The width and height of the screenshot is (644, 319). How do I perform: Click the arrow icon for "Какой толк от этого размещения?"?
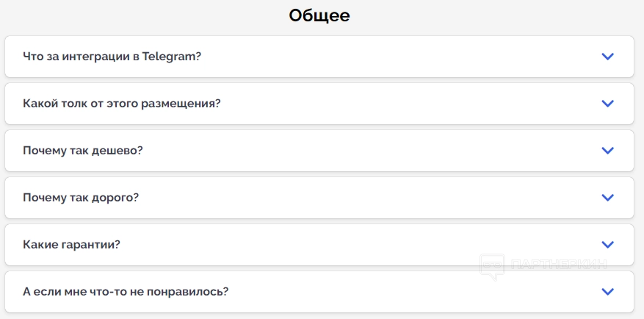click(607, 104)
